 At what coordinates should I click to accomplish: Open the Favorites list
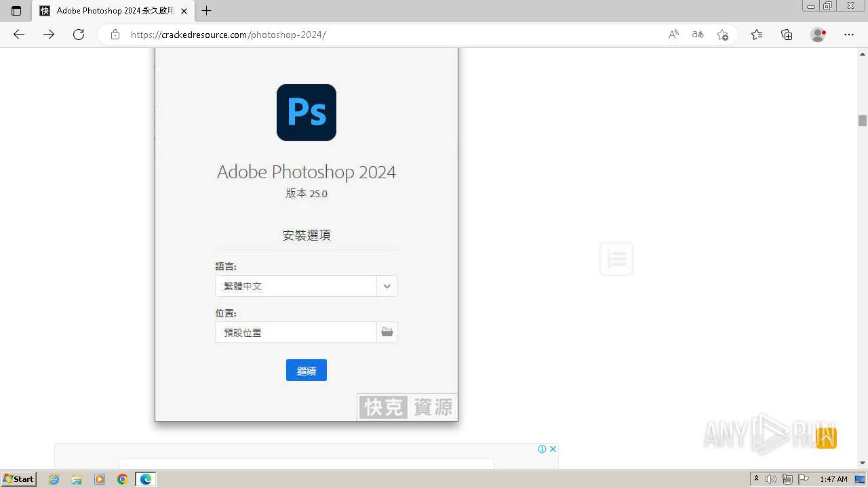point(757,35)
